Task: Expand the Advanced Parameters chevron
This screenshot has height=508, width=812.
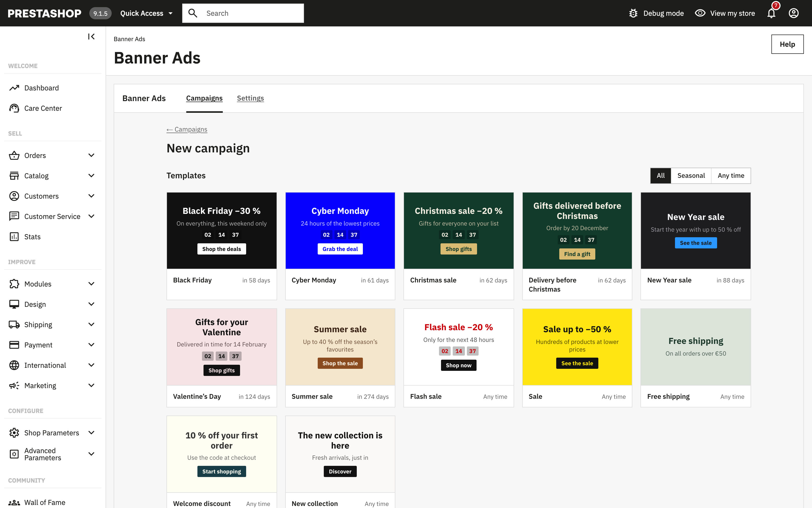Action: (91, 454)
